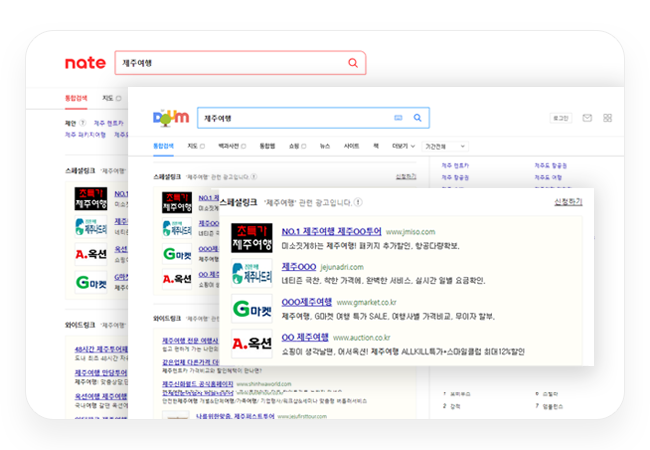Select the Daum 백과사전 tab
This screenshot has width=650, height=450.
[x=232, y=146]
